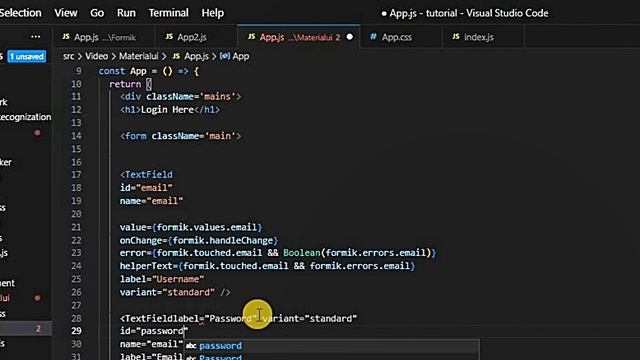Viewport: 640px width, 360px height.
Task: Select the App.js Materialui tab
Action: [x=299, y=37]
